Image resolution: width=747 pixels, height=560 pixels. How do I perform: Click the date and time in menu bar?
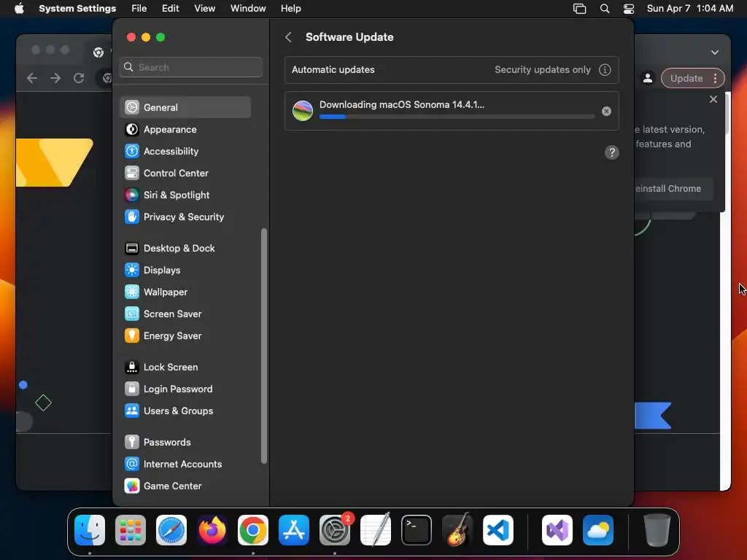coord(690,9)
